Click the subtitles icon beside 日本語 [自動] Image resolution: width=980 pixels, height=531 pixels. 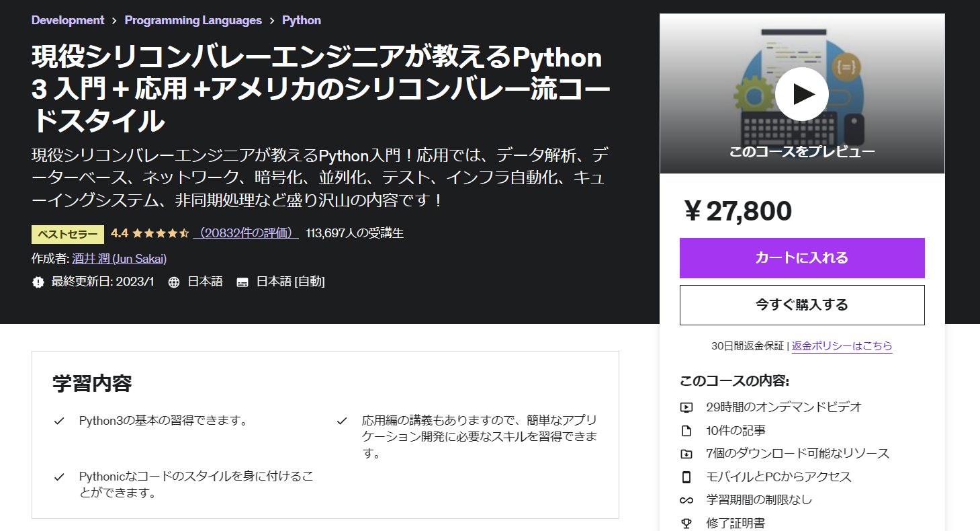click(242, 281)
